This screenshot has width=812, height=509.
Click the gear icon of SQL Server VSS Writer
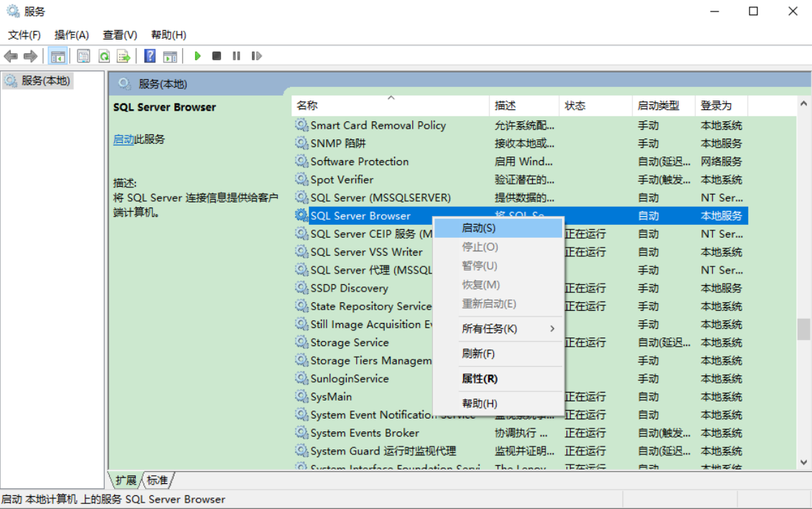pyautogui.click(x=302, y=252)
